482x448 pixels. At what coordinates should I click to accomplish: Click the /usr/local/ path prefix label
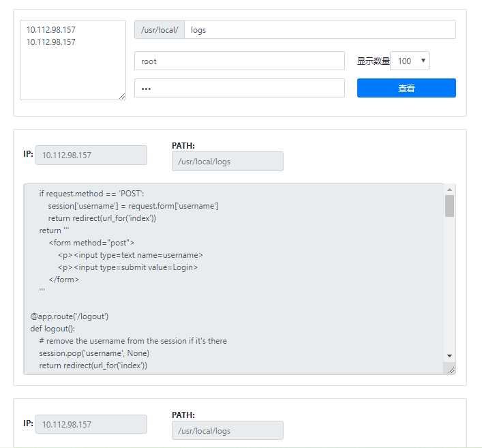(160, 30)
